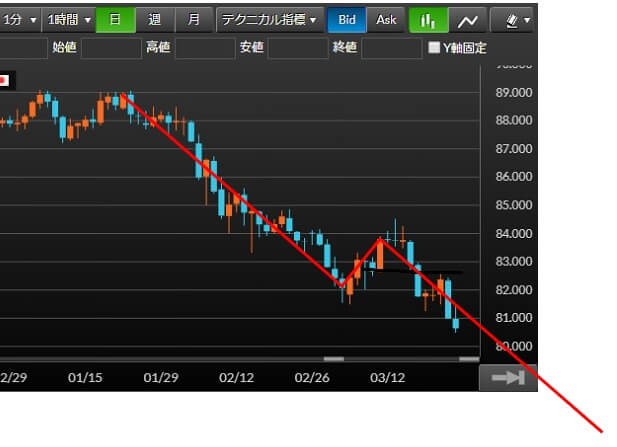Click the 86.000 price axis label

click(x=514, y=177)
